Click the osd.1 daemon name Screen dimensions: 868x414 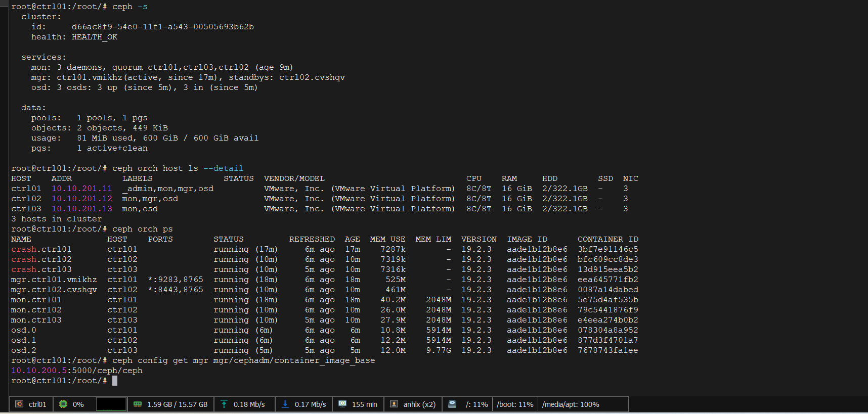[24, 340]
